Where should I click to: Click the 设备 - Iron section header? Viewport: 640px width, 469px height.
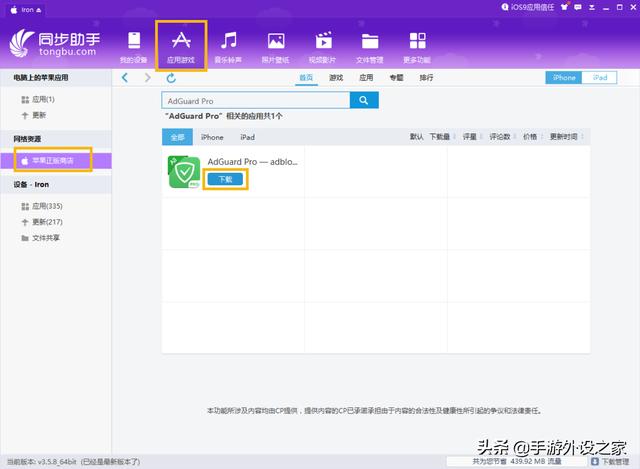(31, 184)
